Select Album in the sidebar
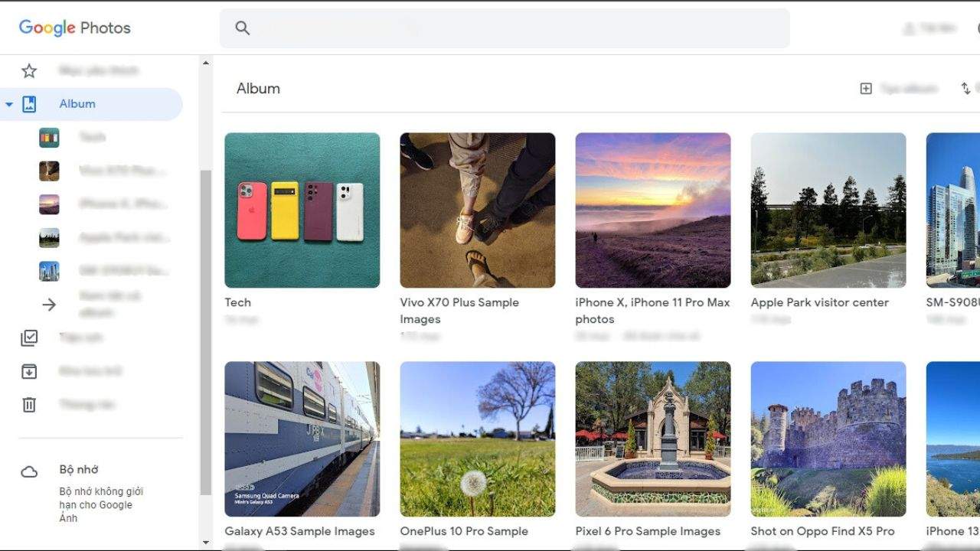980x551 pixels. click(x=92, y=104)
